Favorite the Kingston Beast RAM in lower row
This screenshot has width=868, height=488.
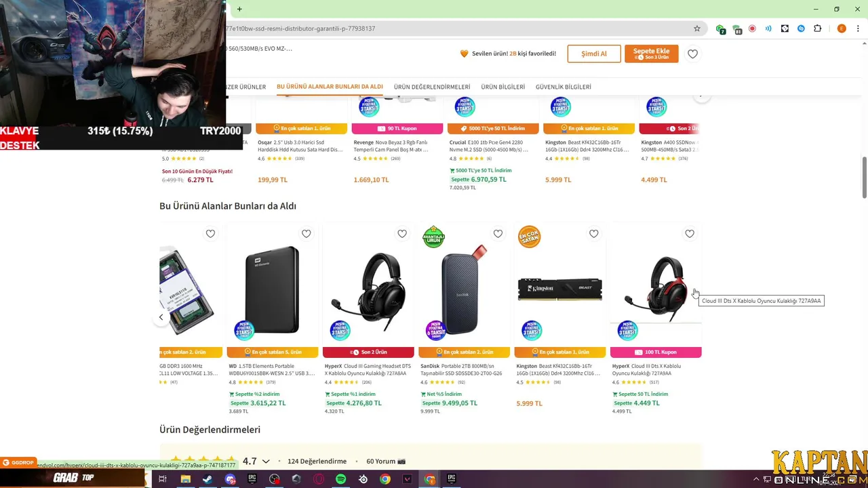click(594, 234)
